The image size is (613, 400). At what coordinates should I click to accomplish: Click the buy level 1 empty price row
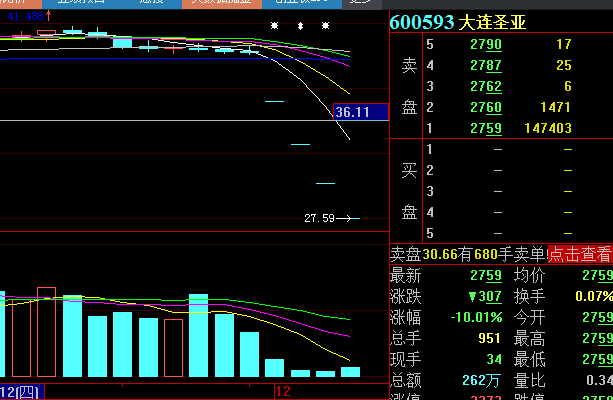[x=498, y=149]
